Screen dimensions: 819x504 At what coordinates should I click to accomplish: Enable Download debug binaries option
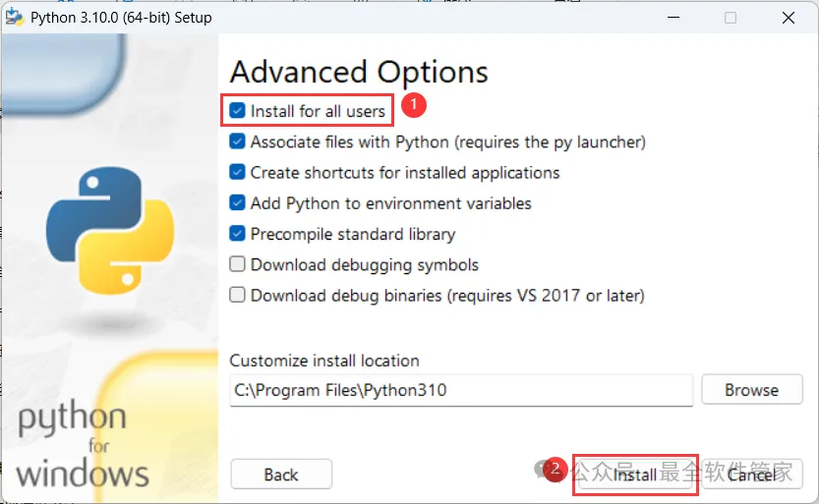(237, 296)
